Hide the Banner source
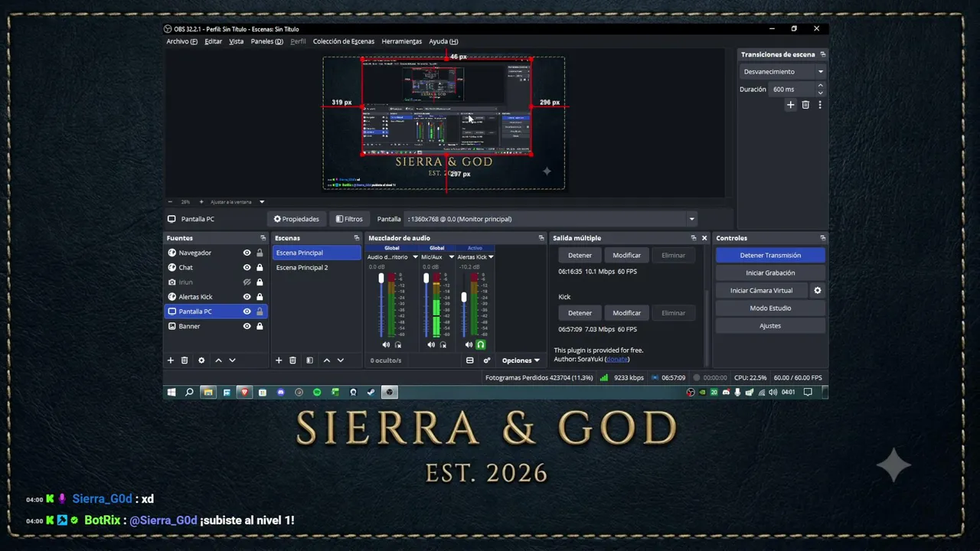 click(x=247, y=326)
